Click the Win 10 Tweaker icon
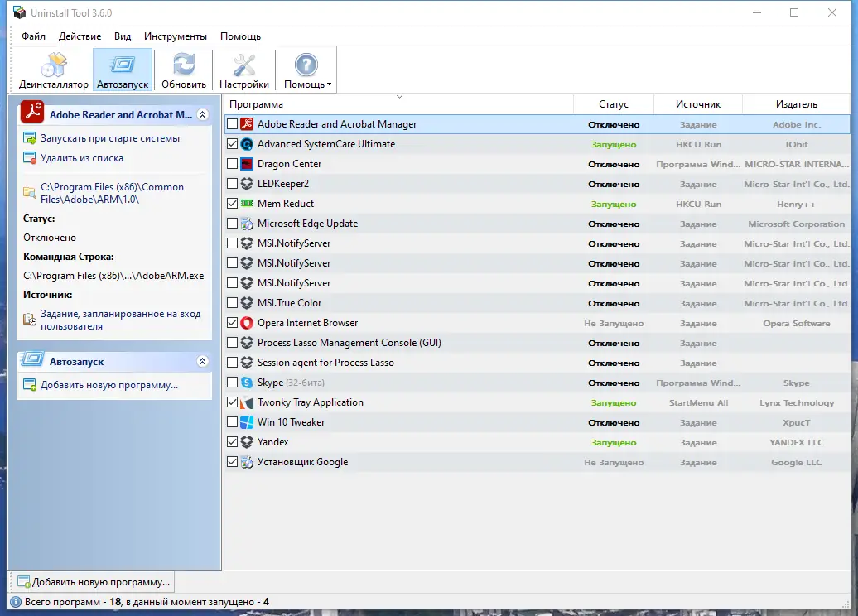This screenshot has height=616, width=858. (247, 421)
